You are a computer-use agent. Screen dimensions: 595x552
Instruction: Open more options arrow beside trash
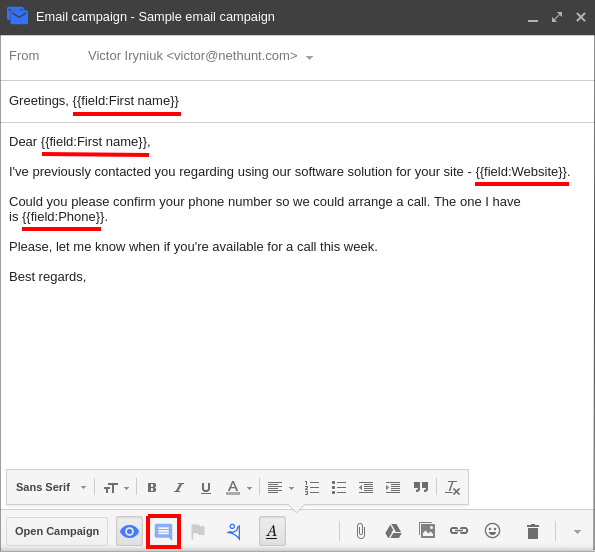click(x=577, y=532)
